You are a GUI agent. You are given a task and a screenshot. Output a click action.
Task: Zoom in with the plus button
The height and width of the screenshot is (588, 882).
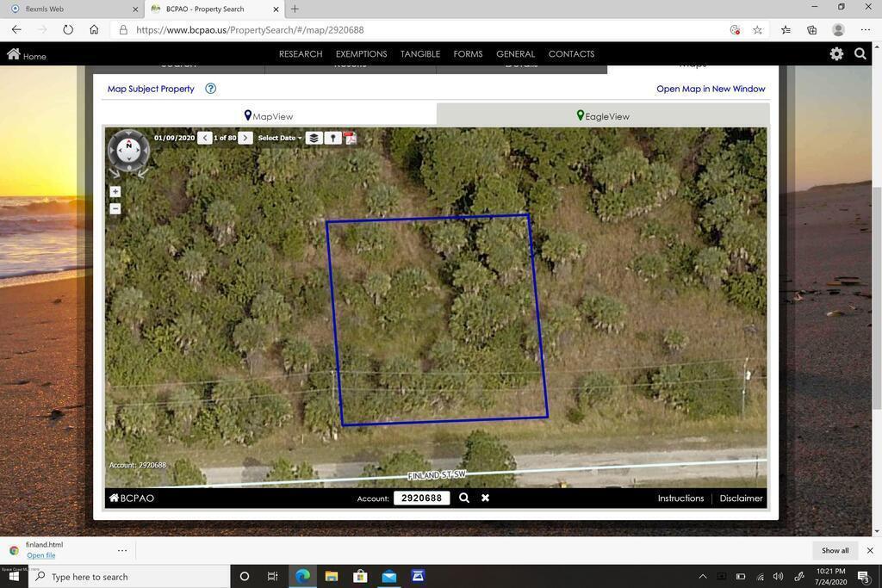pos(115,192)
